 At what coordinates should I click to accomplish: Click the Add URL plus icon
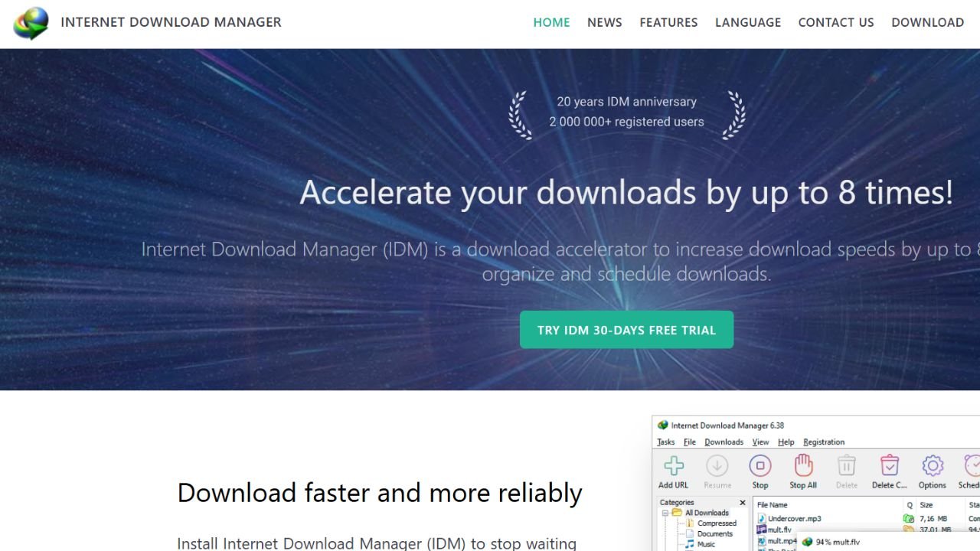tap(674, 466)
